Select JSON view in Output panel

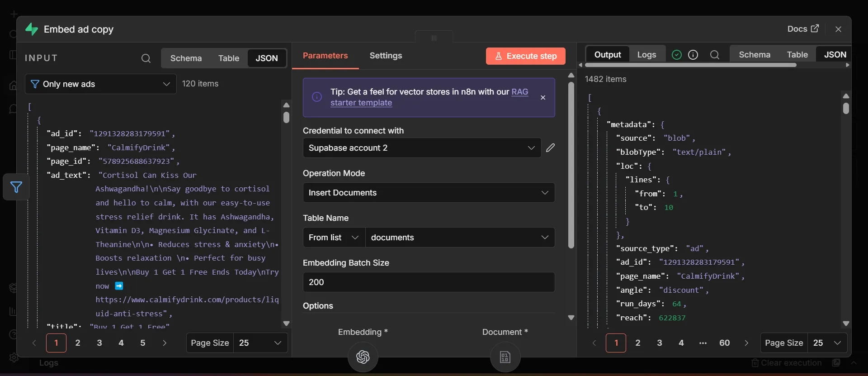click(835, 55)
